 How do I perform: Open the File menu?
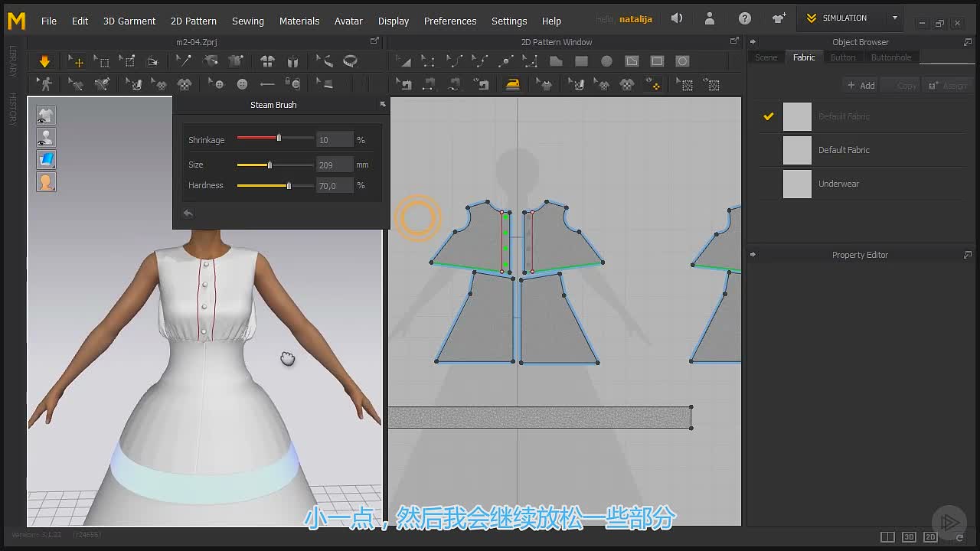[48, 21]
